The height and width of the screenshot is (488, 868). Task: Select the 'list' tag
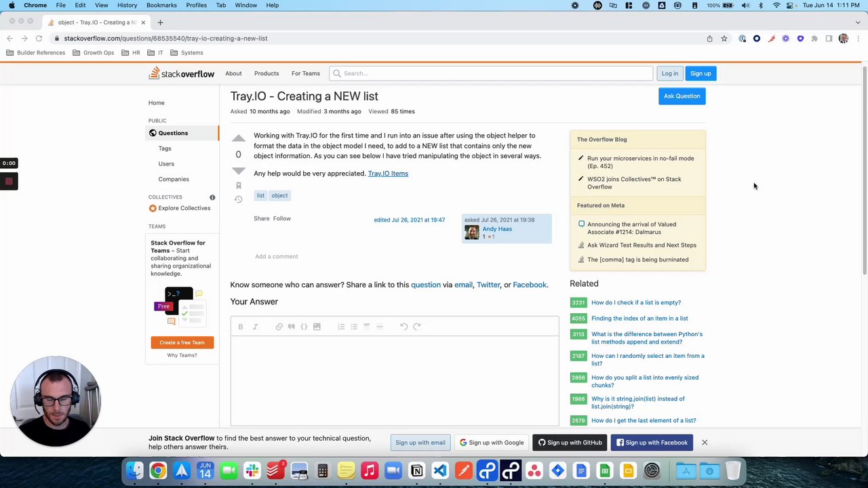260,195
